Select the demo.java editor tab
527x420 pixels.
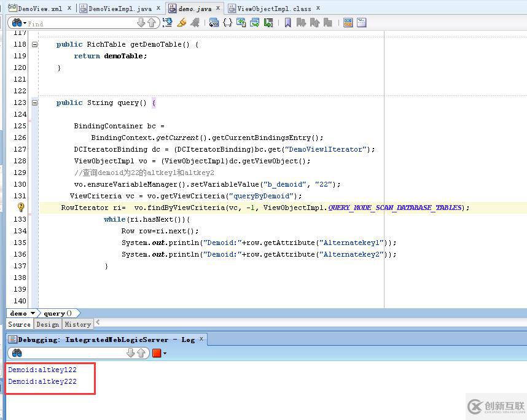(195, 9)
